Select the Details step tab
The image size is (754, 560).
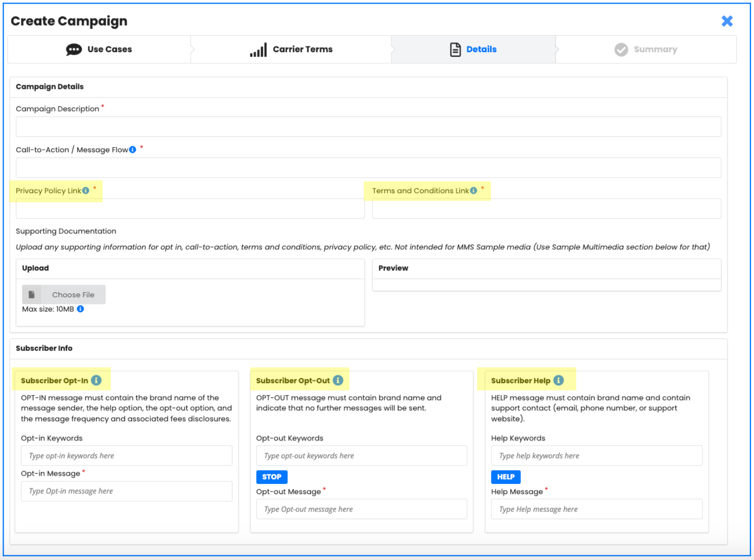coord(473,50)
